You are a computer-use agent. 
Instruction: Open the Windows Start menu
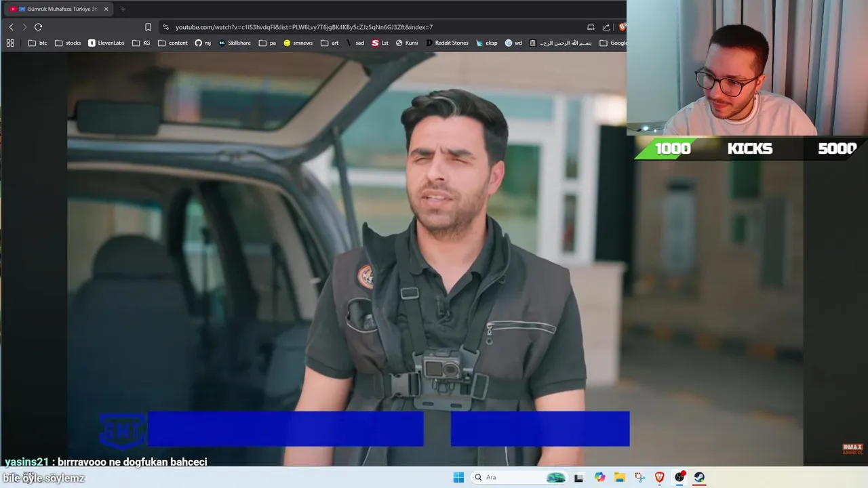click(458, 477)
